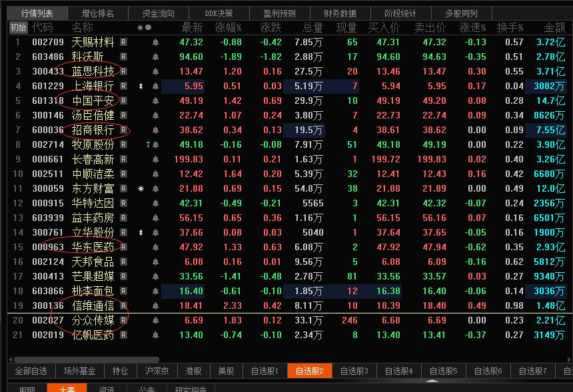Click the R badge next to 华特达因
This screenshot has width=573, height=392.
(x=123, y=203)
